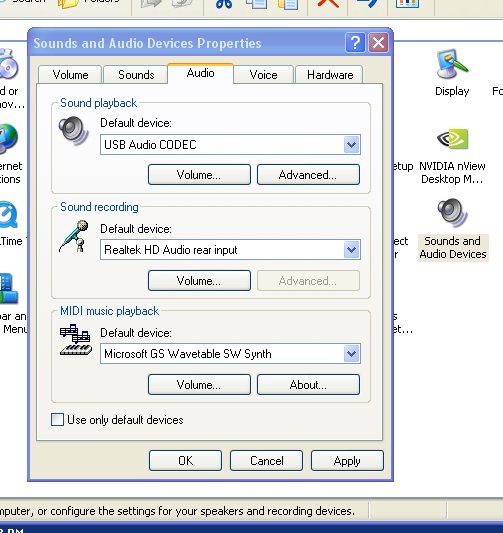This screenshot has height=533, width=503.
Task: Click the red Delete toolbar icon
Action: pyautogui.click(x=328, y=3)
